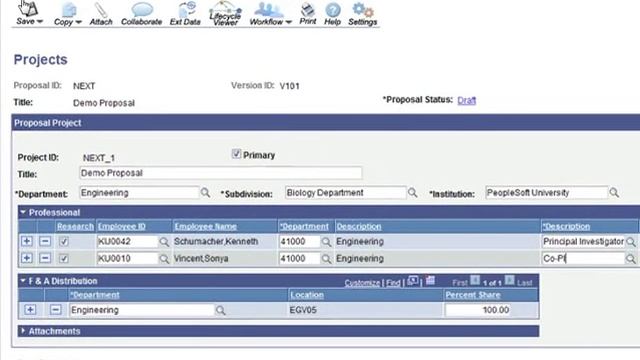Delete the F & A Engineering row
This screenshot has width=640, height=360.
pyautogui.click(x=55, y=310)
